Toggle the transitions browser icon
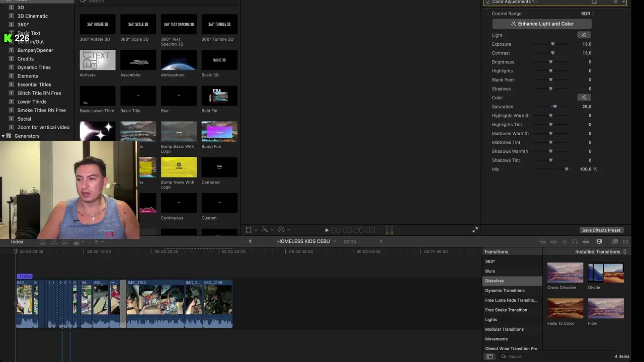 pyautogui.click(x=625, y=242)
